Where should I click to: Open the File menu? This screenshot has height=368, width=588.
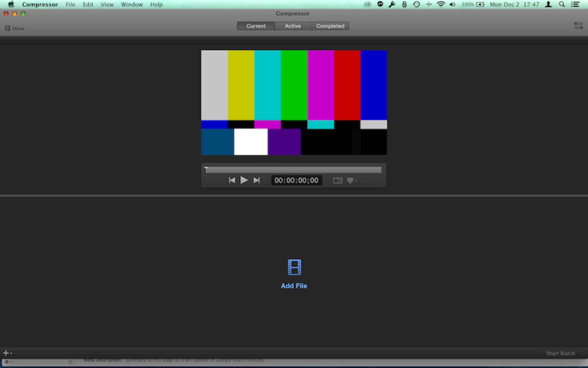(70, 4)
